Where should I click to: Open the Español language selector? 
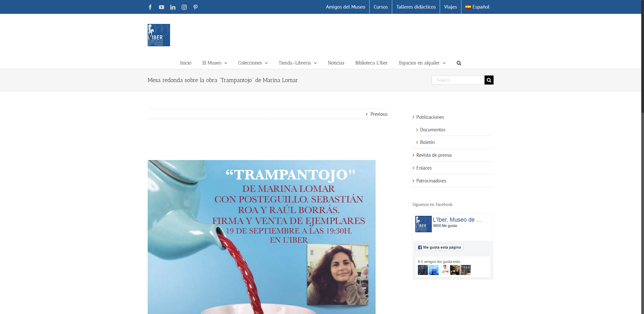[x=477, y=7]
